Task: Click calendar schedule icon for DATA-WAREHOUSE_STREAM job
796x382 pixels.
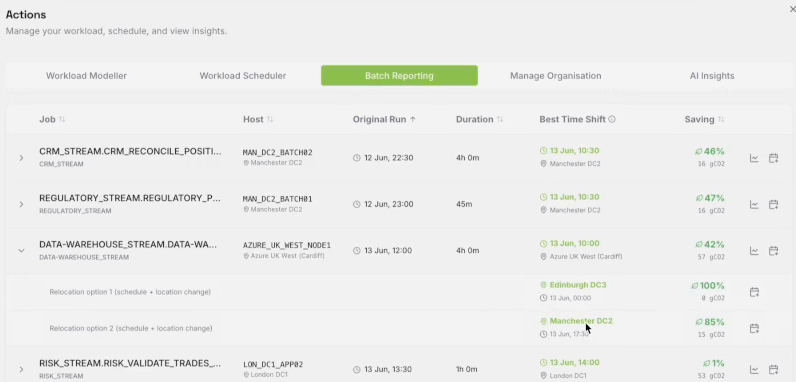Action: pyautogui.click(x=773, y=251)
